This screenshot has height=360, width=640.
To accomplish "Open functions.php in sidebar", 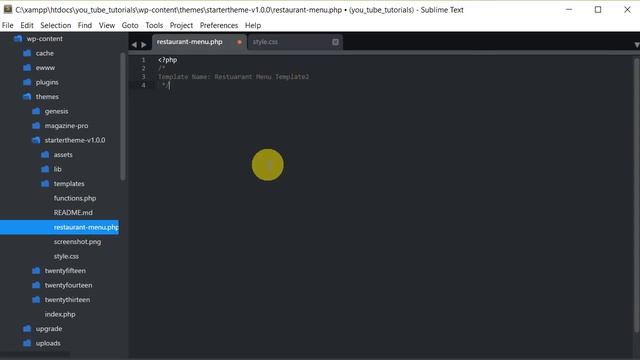I will [75, 198].
